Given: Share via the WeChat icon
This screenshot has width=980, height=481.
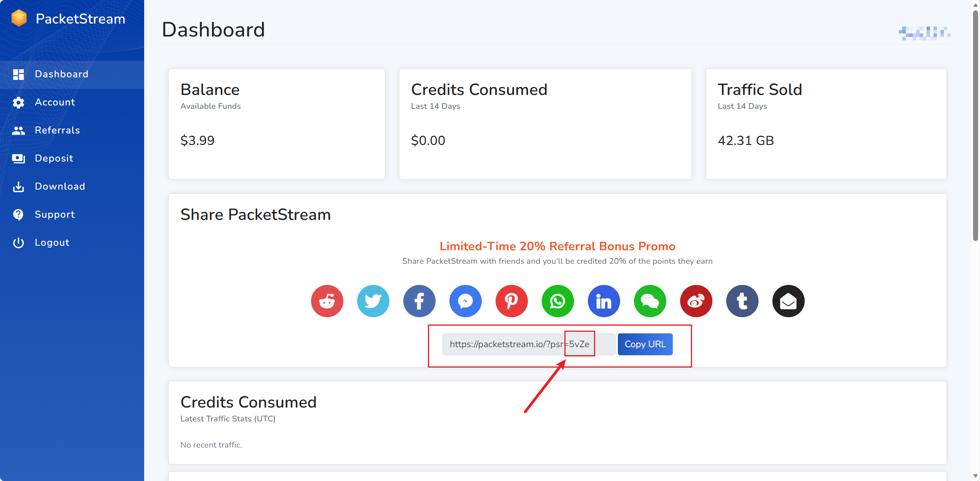Looking at the screenshot, I should point(650,301).
